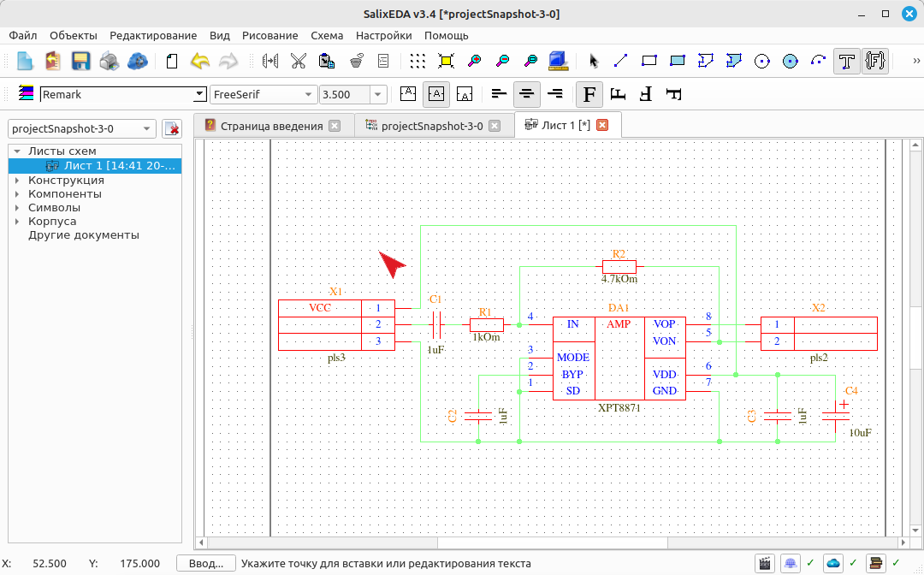Open a project with the folder arrow icon
Screen dimensions: 924x575
tap(53, 61)
